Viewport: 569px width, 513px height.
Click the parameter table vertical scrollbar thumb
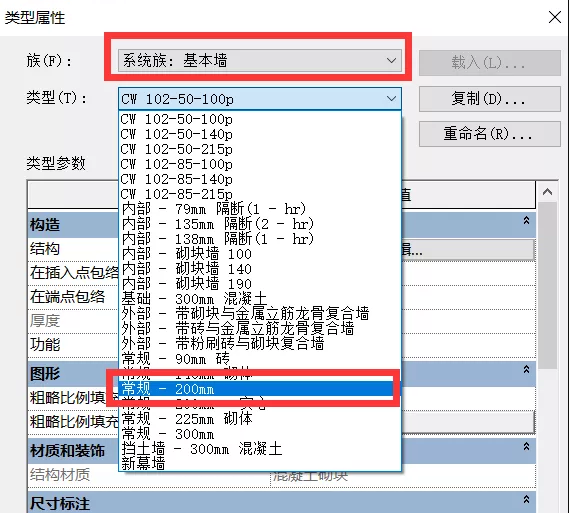pos(547,286)
